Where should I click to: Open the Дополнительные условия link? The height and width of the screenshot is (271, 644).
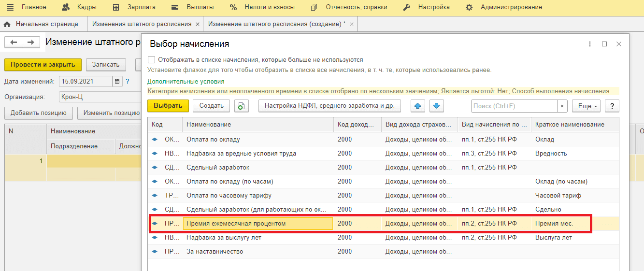point(186,82)
